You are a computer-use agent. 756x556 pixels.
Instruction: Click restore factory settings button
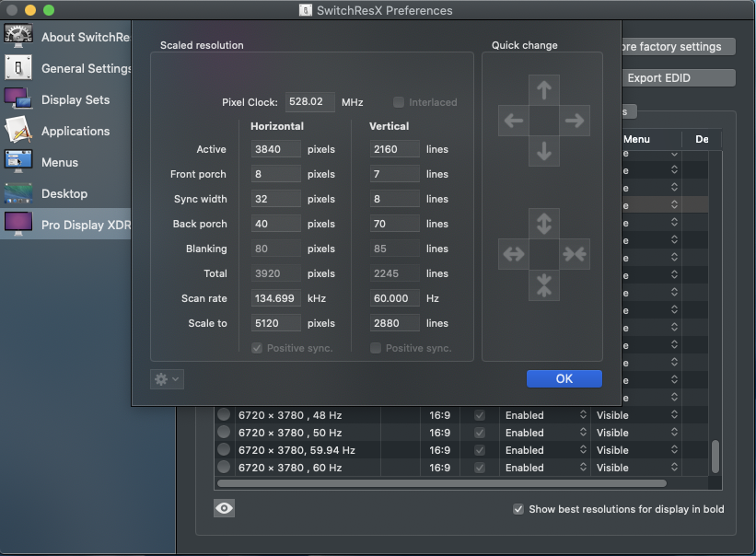pos(679,46)
